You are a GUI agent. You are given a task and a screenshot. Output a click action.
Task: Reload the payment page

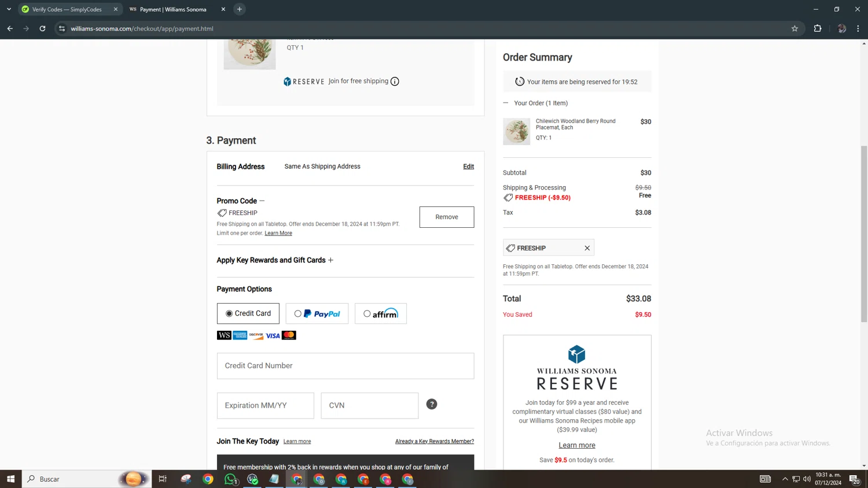coord(42,28)
